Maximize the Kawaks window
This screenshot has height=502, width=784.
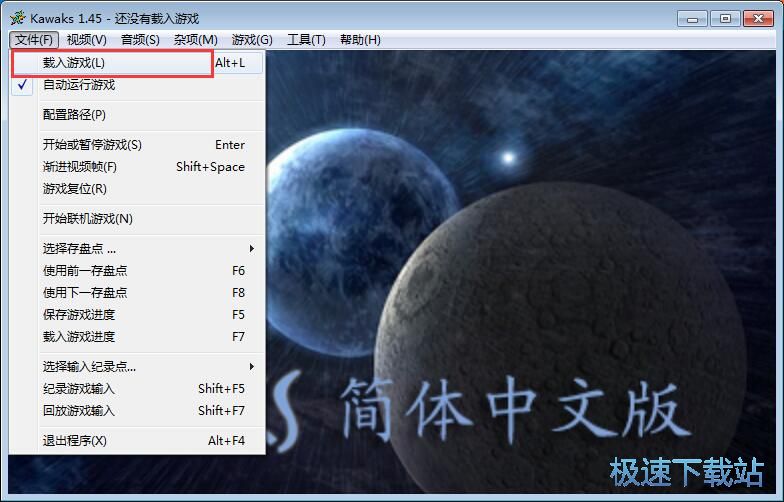coord(725,18)
